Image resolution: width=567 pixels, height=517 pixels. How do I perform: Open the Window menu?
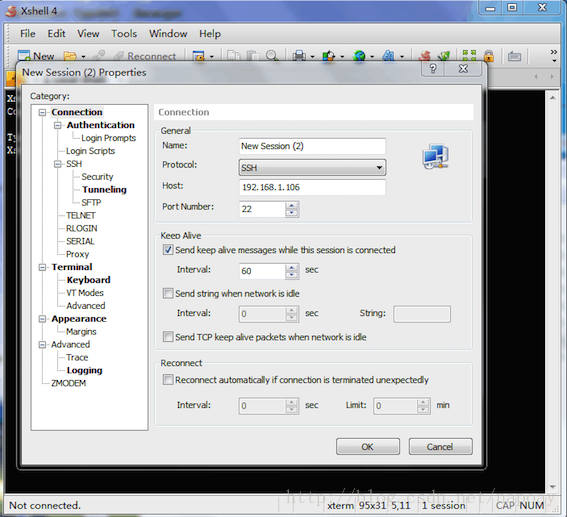click(x=168, y=34)
